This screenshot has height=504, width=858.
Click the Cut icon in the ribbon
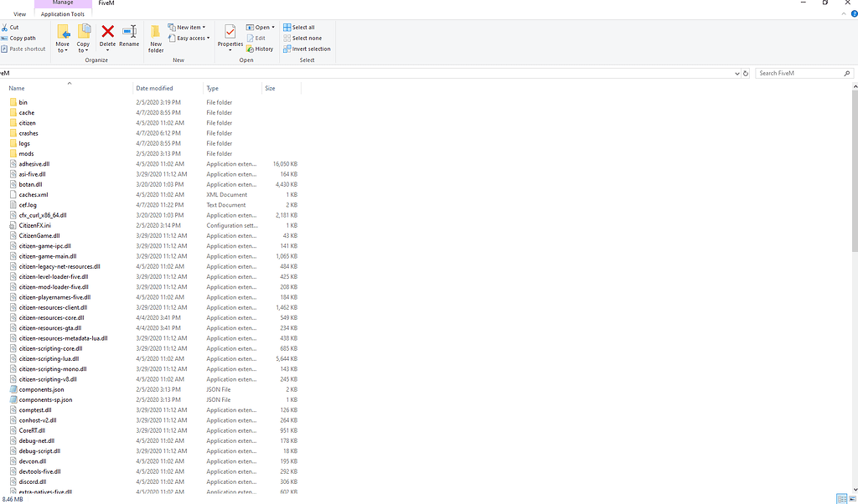[13, 28]
